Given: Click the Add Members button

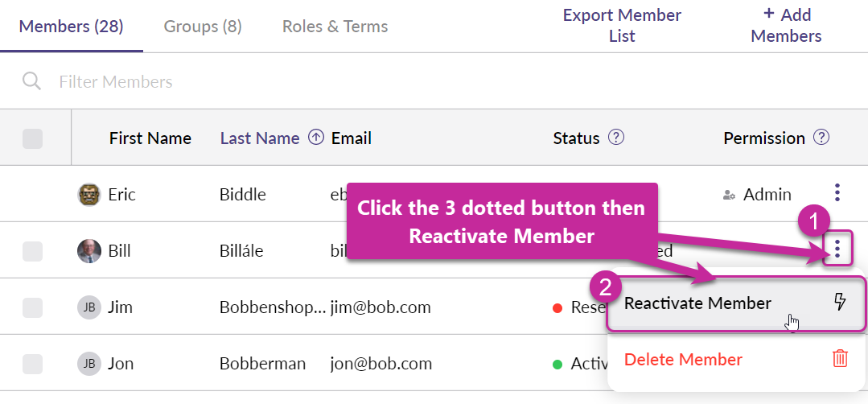Looking at the screenshot, I should click(786, 26).
